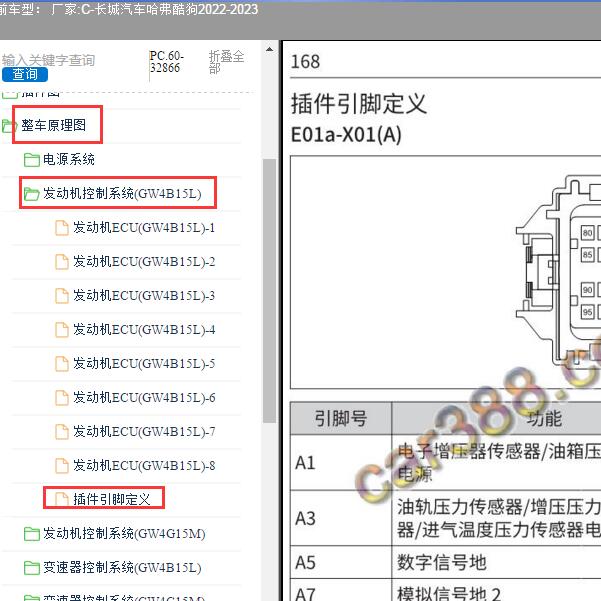Click document icon of 发动机ECU(GW4B15L)-3
601x601 pixels.
(62, 296)
